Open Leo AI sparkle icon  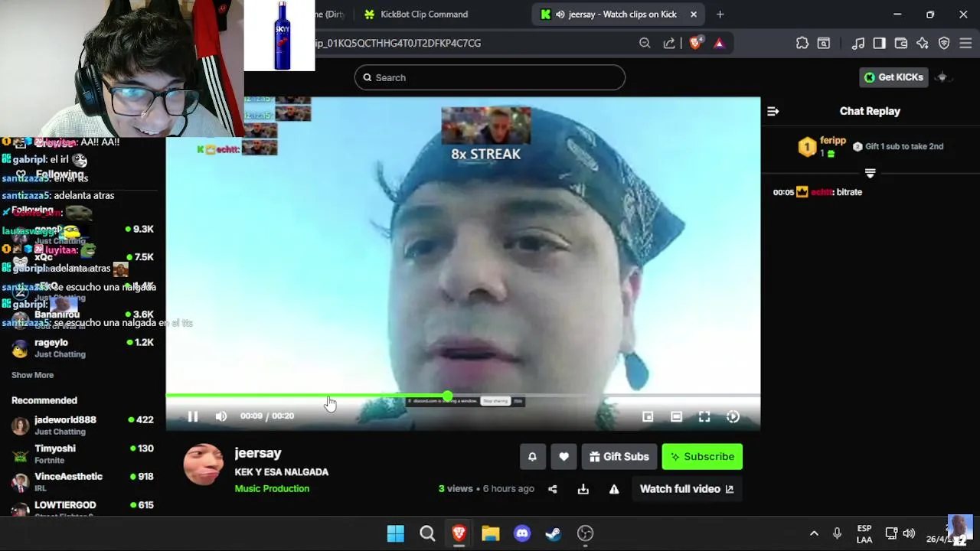pyautogui.click(x=923, y=44)
